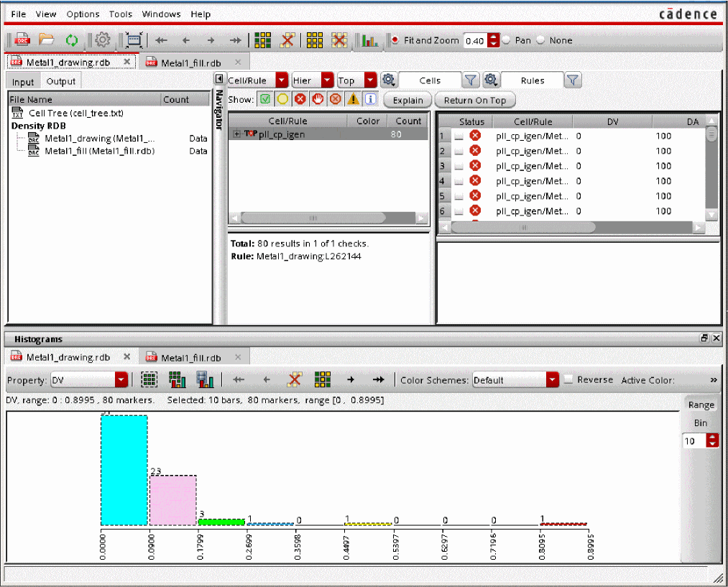The height and width of the screenshot is (587, 728).
Task: Expand pll_cp_igen tree node
Action: (x=236, y=134)
